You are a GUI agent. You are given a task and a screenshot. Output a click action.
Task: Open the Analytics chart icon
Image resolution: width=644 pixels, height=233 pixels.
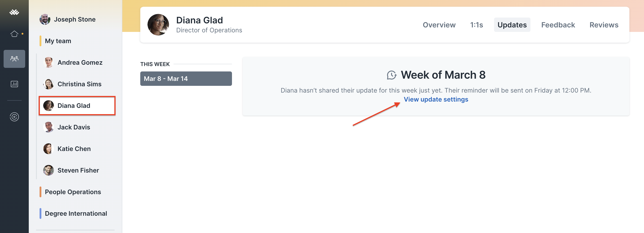[14, 84]
